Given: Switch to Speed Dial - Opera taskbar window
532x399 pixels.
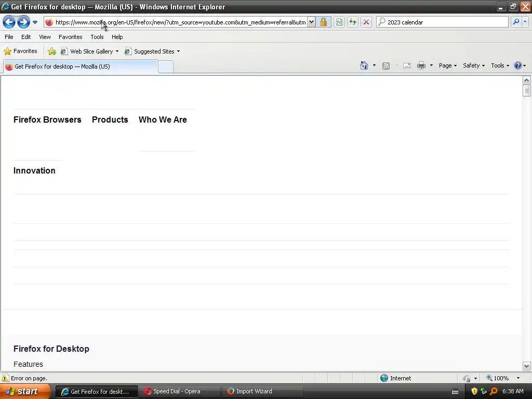Looking at the screenshot, I should 180,392.
